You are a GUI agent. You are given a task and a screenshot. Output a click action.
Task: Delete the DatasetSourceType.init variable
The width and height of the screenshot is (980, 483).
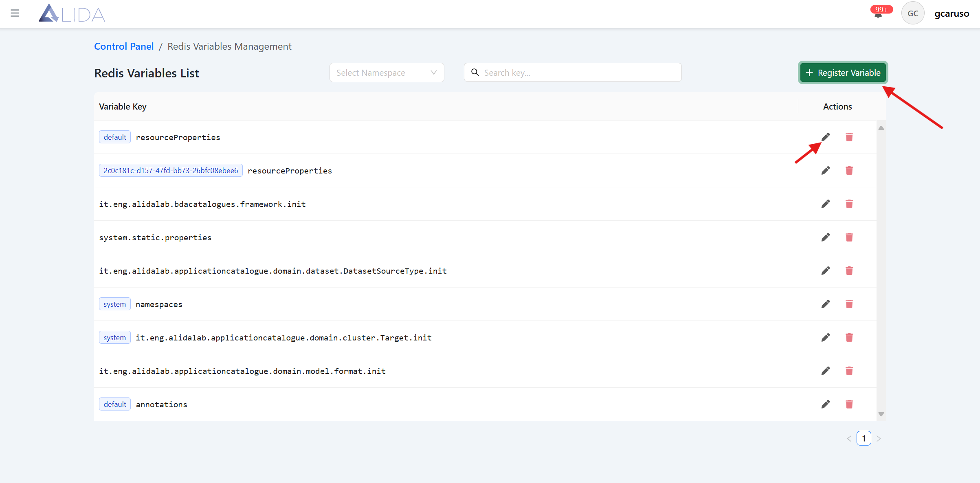click(849, 271)
